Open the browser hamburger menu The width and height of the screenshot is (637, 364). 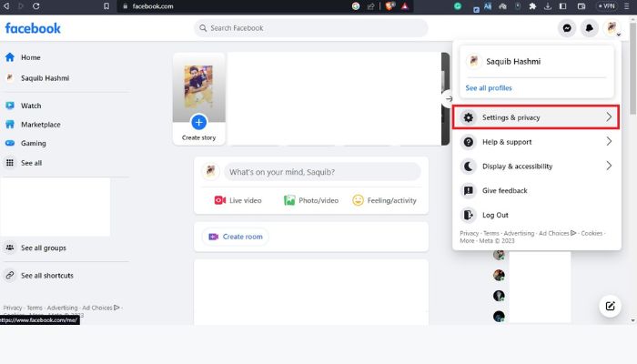click(x=626, y=6)
